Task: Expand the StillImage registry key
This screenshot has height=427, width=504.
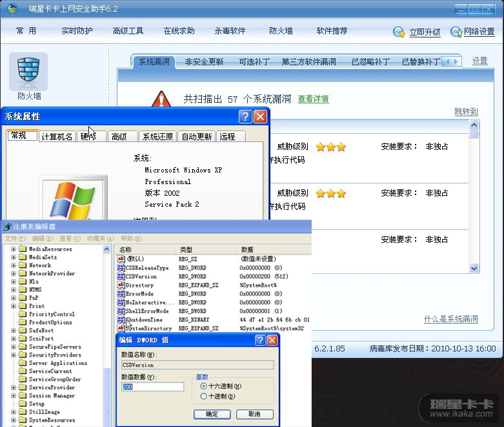Action: 14,411
